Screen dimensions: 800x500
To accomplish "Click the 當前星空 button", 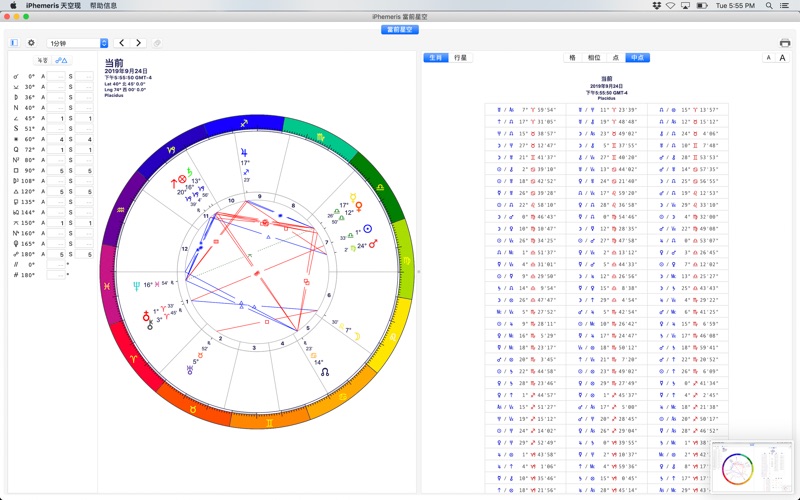I will coord(400,29).
